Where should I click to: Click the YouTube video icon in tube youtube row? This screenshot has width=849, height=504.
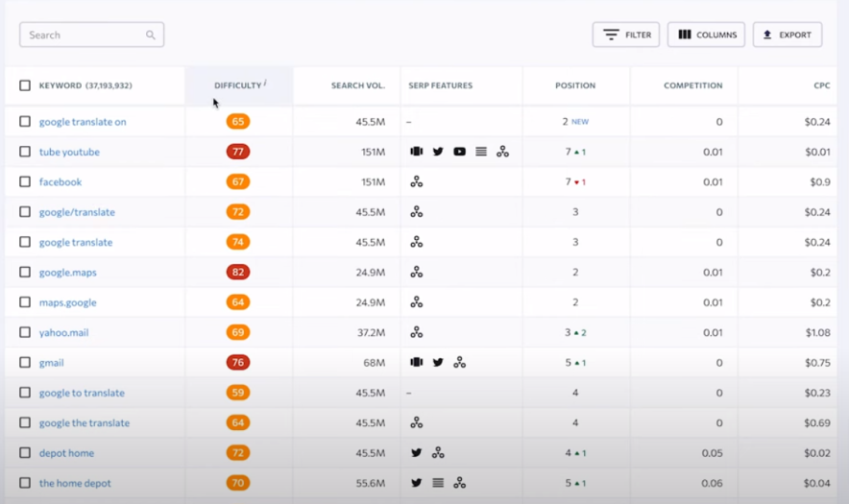(x=460, y=152)
